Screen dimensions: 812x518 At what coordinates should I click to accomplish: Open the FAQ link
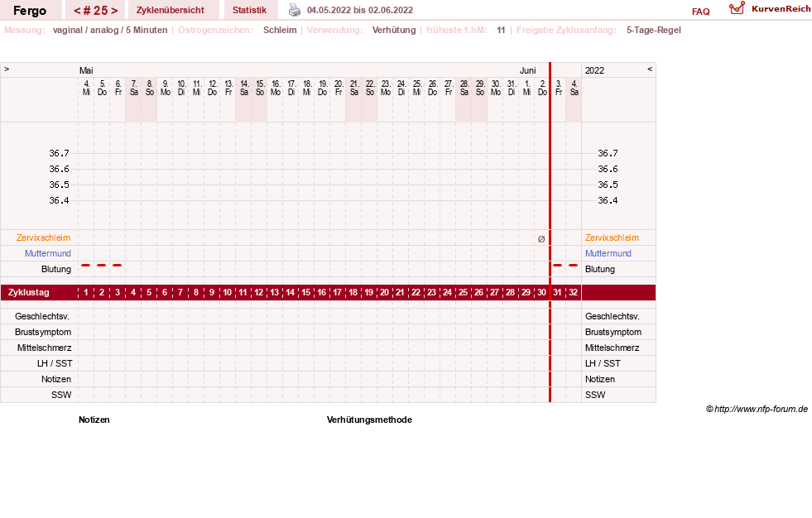tap(700, 12)
